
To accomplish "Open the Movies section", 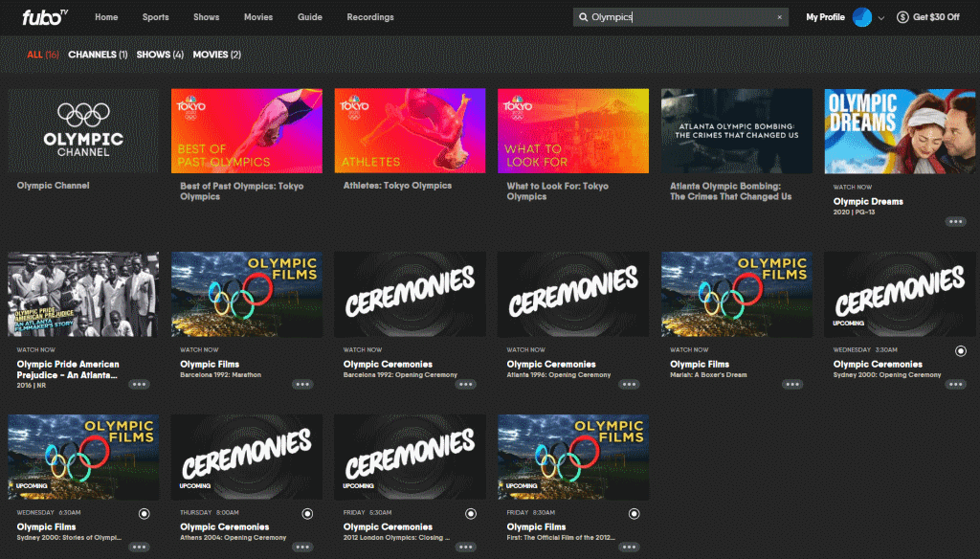I will coord(258,17).
